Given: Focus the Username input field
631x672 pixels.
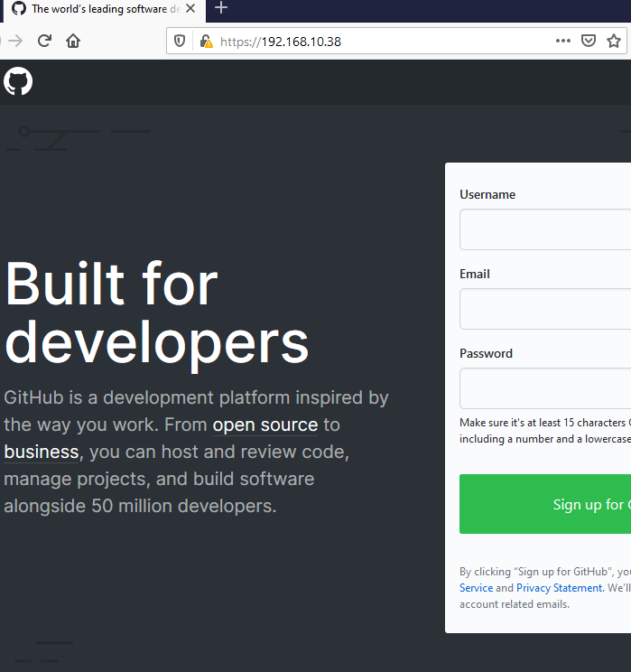Looking at the screenshot, I should click(x=545, y=229).
